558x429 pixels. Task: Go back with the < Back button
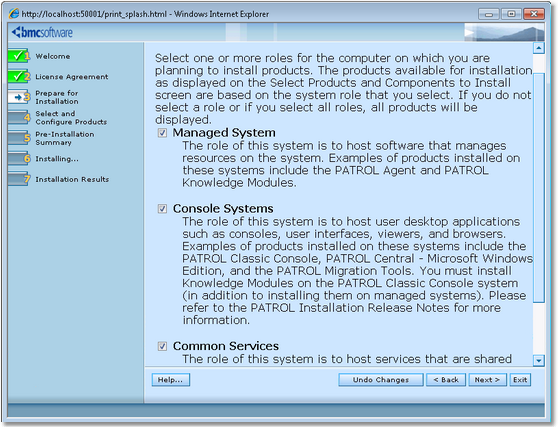tap(446, 380)
